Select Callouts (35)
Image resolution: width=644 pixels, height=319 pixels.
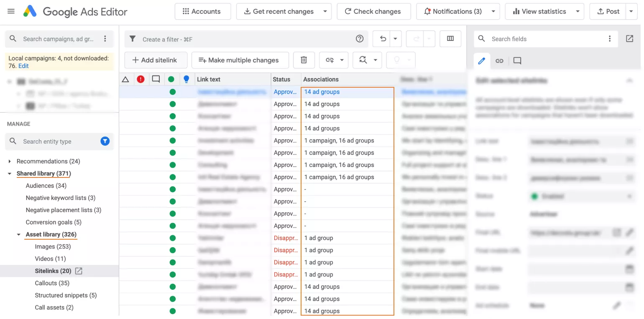pyautogui.click(x=52, y=283)
